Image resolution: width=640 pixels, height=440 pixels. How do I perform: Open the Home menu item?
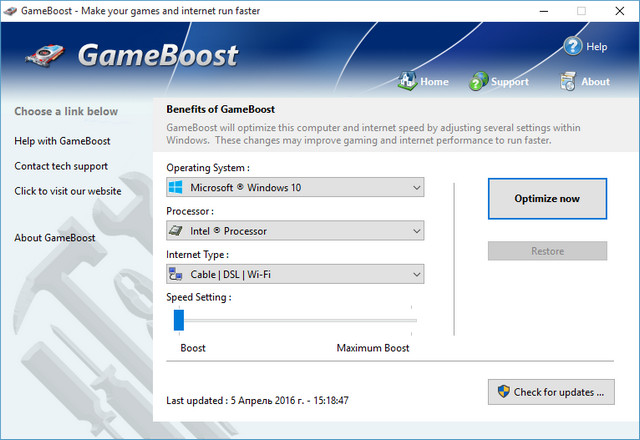tap(434, 82)
